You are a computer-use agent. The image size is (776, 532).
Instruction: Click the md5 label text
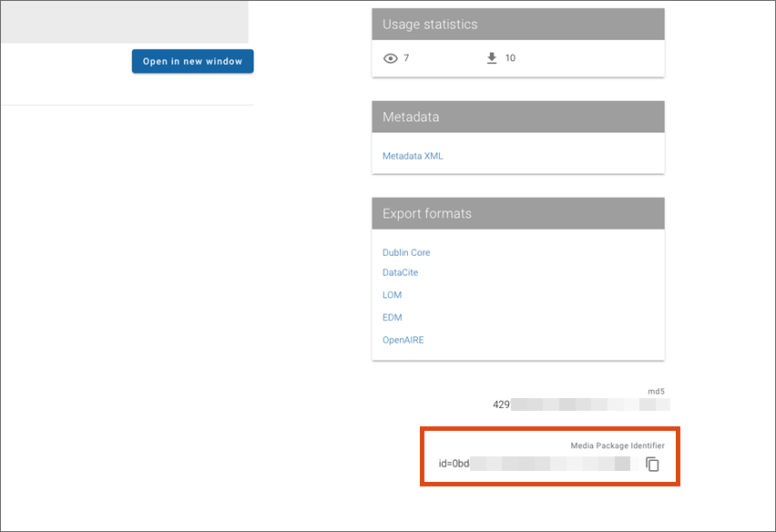pos(656,391)
